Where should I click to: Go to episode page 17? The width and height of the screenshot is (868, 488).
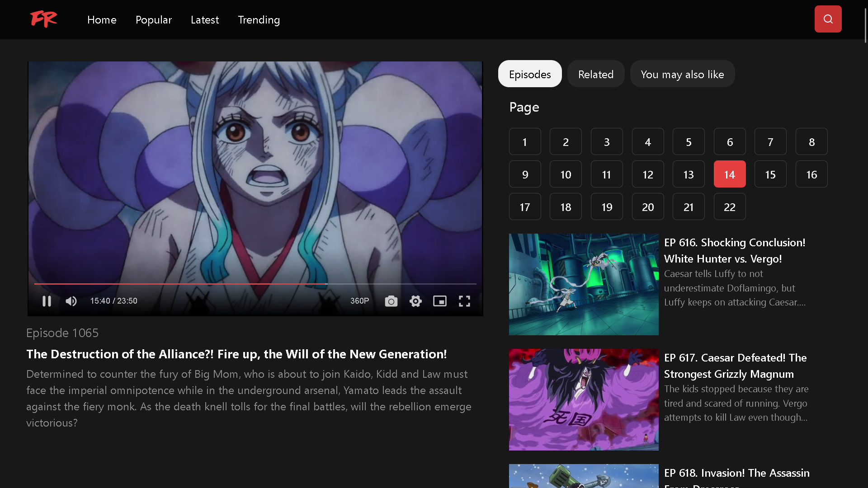(525, 207)
